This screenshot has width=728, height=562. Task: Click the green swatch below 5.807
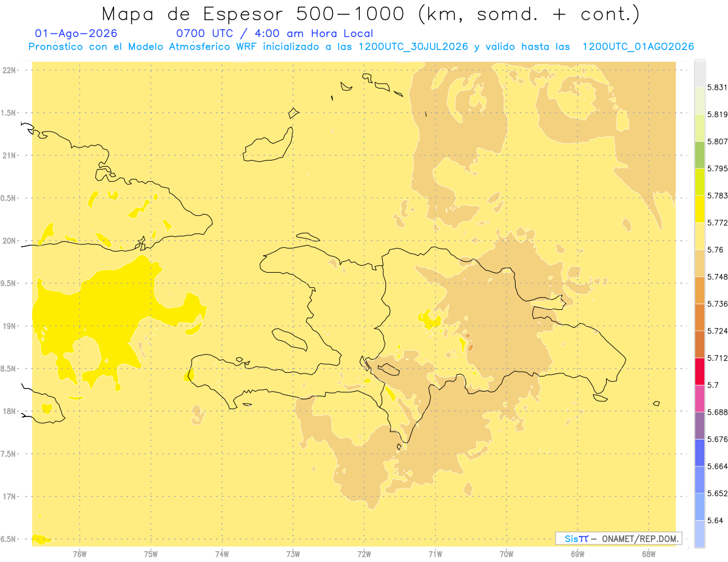(x=699, y=155)
